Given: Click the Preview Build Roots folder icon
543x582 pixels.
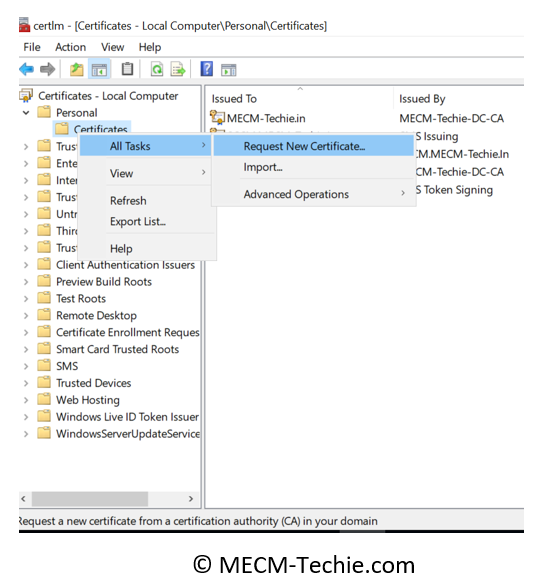Looking at the screenshot, I should [44, 281].
